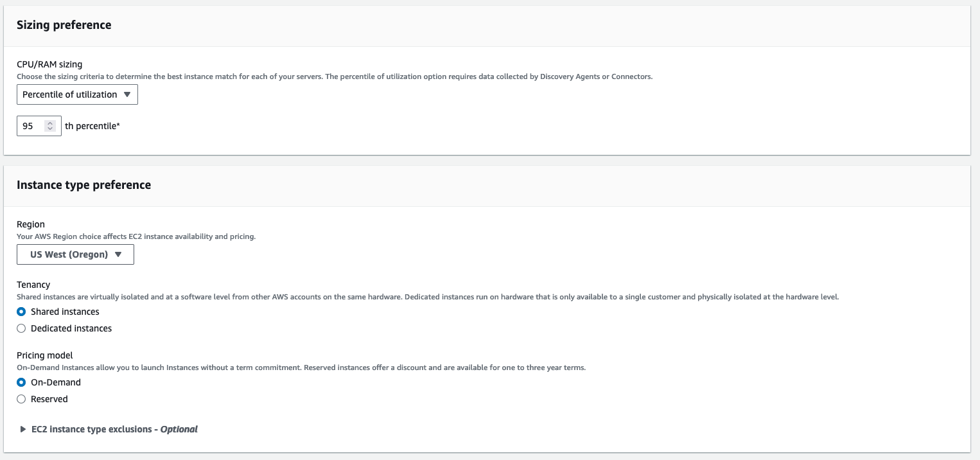Viewport: 980px width, 460px height.
Task: Select the Dedicated instances tenancy option
Action: (x=21, y=328)
